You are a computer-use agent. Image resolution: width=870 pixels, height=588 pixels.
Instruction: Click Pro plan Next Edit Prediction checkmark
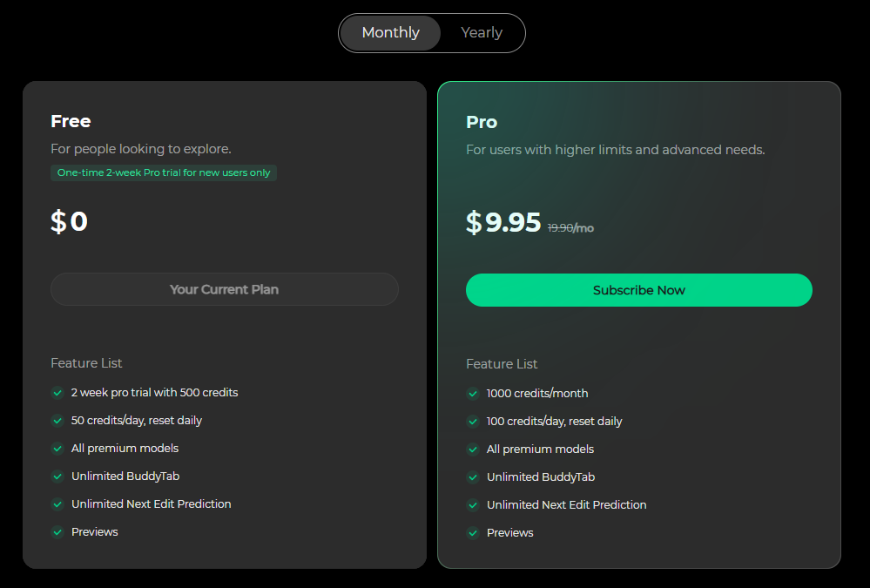tap(473, 505)
